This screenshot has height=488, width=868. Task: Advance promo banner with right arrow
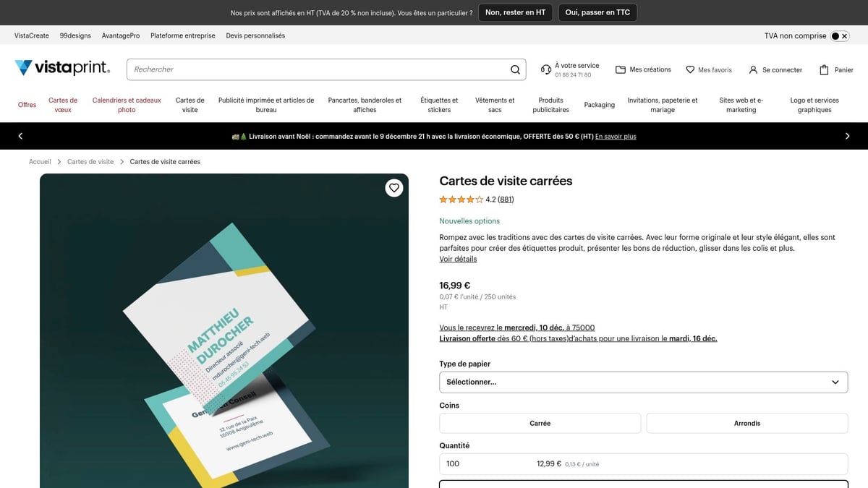847,135
